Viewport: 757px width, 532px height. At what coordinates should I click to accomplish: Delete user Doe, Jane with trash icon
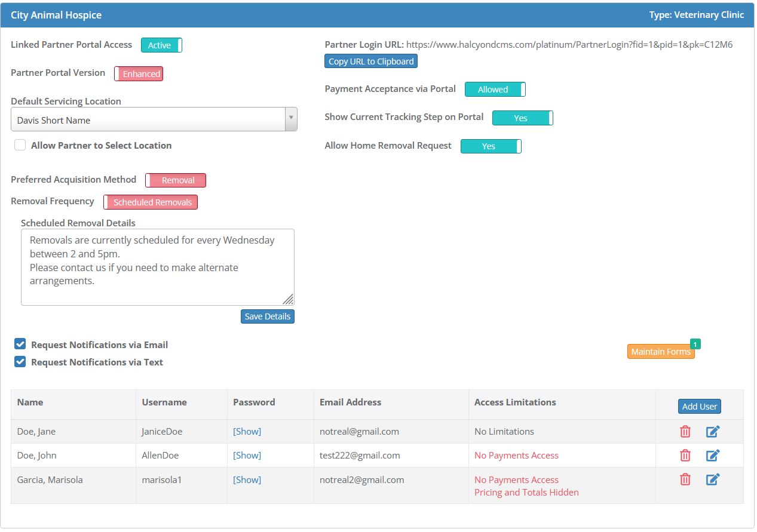click(685, 431)
